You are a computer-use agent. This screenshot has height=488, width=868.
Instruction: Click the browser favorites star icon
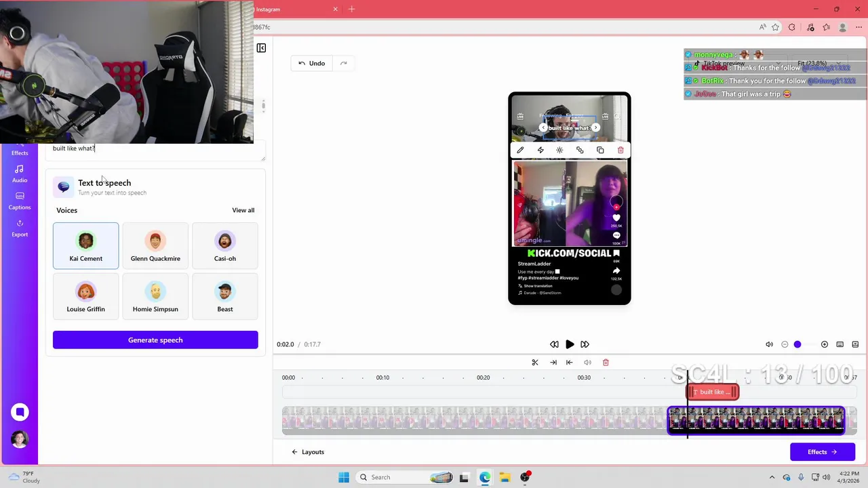coord(776,27)
